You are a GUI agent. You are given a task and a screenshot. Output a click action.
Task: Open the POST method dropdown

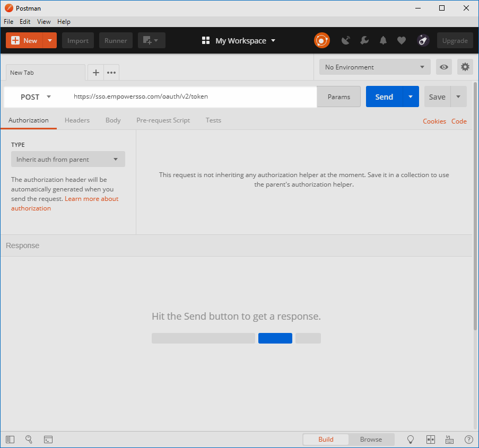(x=36, y=96)
